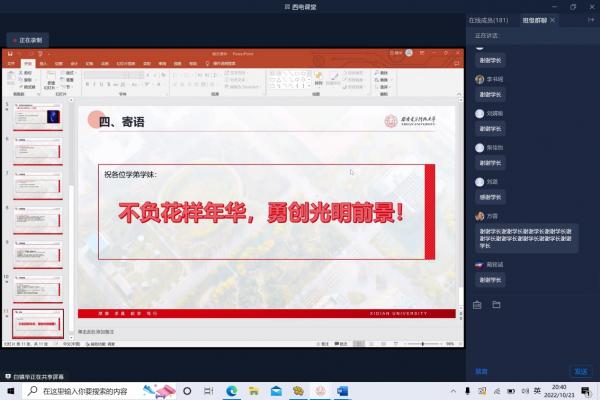The height and width of the screenshot is (400, 600).
Task: Switch to the 在线成员(181) tab
Action: (x=488, y=19)
